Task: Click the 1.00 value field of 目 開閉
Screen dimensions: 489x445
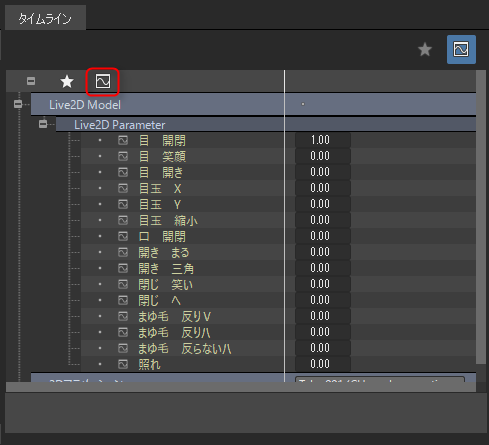Action: click(323, 140)
